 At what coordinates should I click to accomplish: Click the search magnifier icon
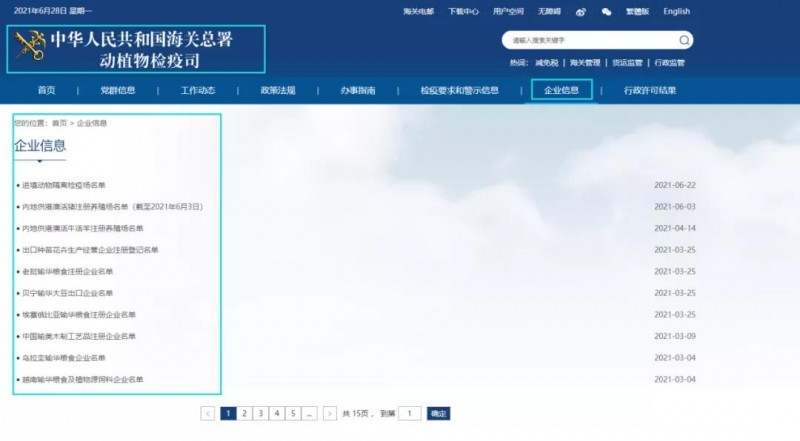click(683, 41)
